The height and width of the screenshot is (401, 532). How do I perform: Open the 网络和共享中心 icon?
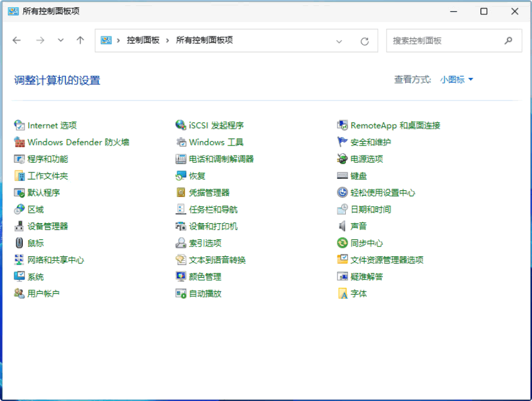(x=19, y=260)
